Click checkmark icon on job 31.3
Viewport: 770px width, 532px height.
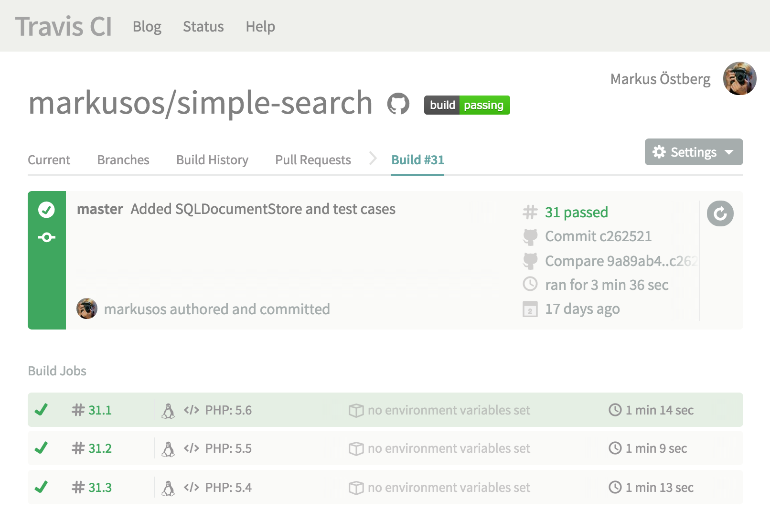pos(41,487)
